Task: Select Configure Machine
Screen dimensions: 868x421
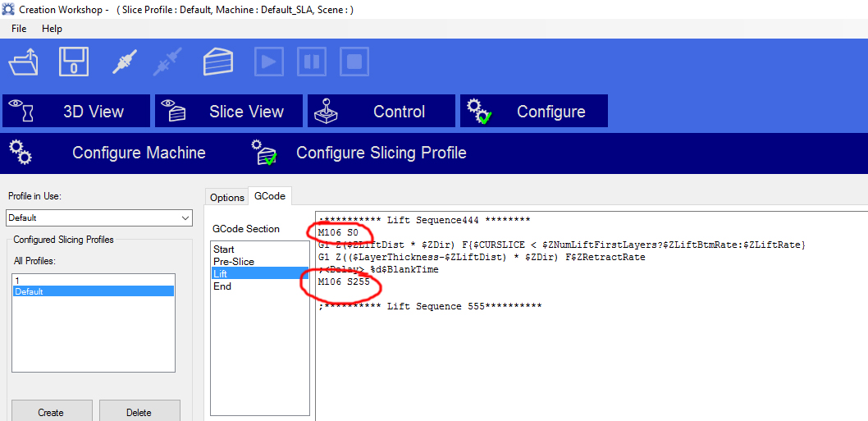Action: 139,153
